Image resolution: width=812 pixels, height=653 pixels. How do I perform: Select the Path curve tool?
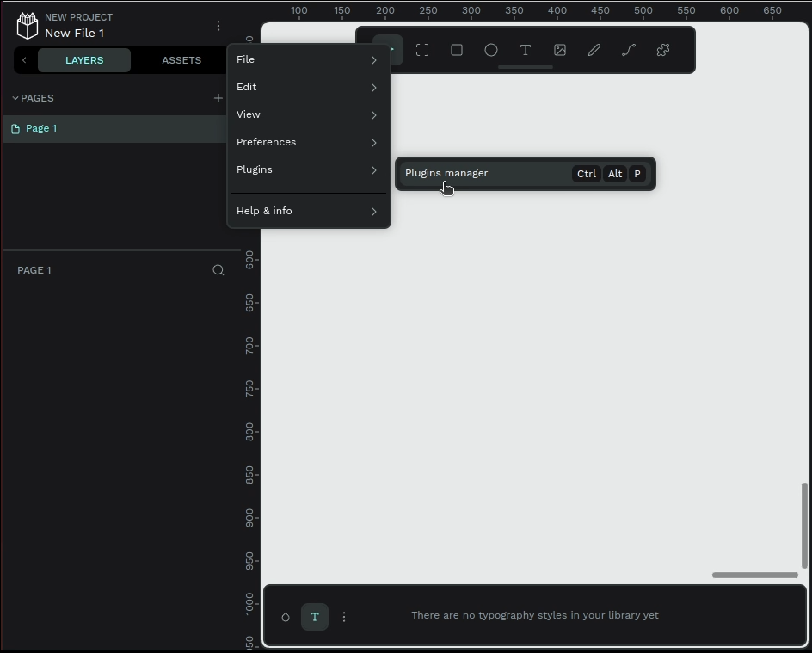tap(629, 50)
